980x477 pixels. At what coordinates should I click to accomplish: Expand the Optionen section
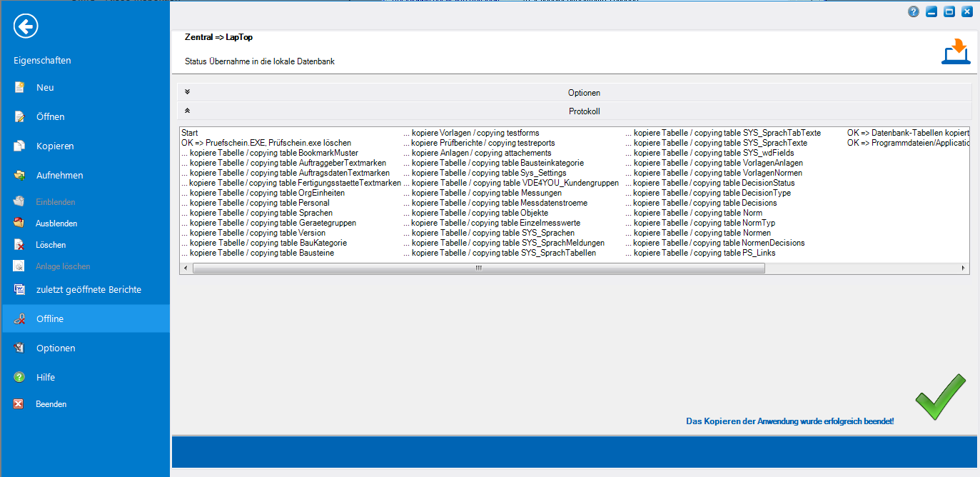pos(188,92)
